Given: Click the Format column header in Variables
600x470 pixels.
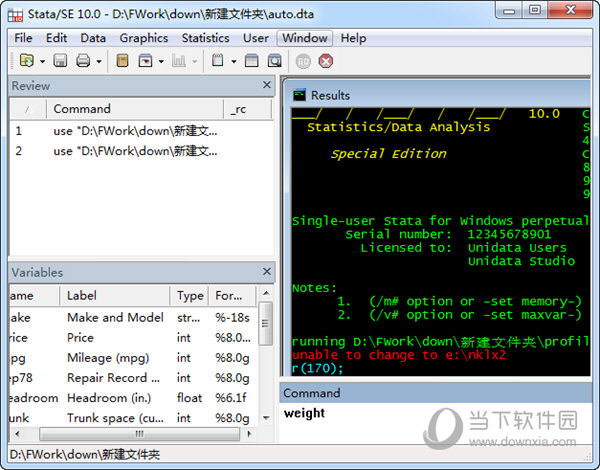Looking at the screenshot, I should 232,295.
